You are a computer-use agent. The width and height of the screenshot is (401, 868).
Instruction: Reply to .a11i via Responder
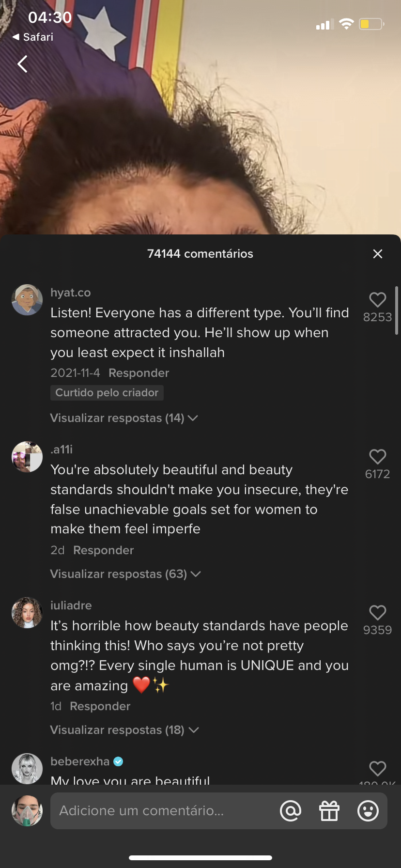click(x=103, y=550)
